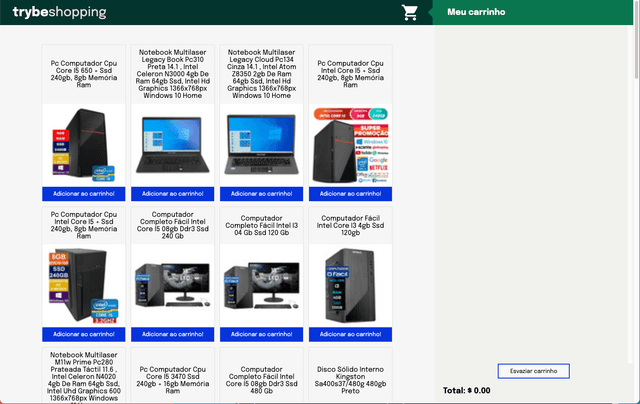This screenshot has width=640, height=404.
Task: Add Legacy Book Pc310 notebook to cart
Action: [173, 194]
